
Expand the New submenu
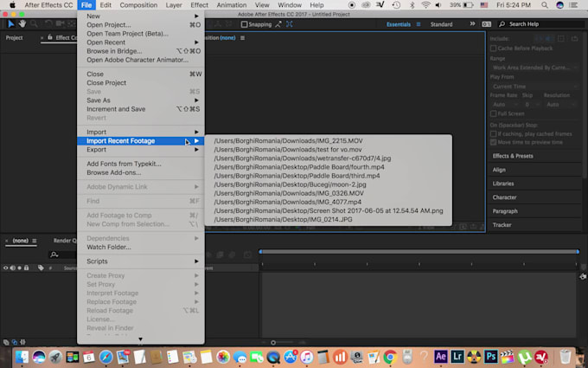141,16
